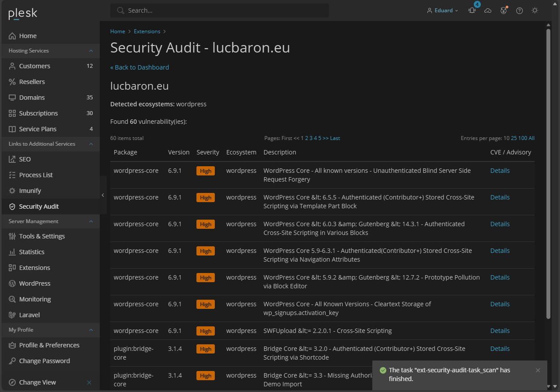This screenshot has width=560, height=392.
Task: Click inside the Search field
Action: (x=219, y=10)
